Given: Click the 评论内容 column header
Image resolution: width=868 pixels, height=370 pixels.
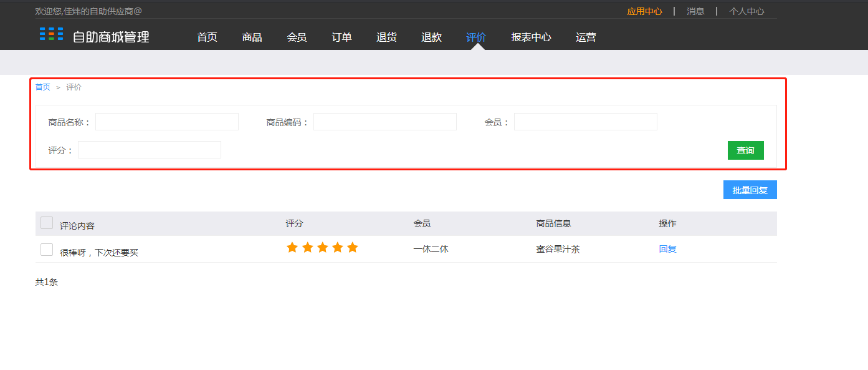Looking at the screenshot, I should pos(77,226).
